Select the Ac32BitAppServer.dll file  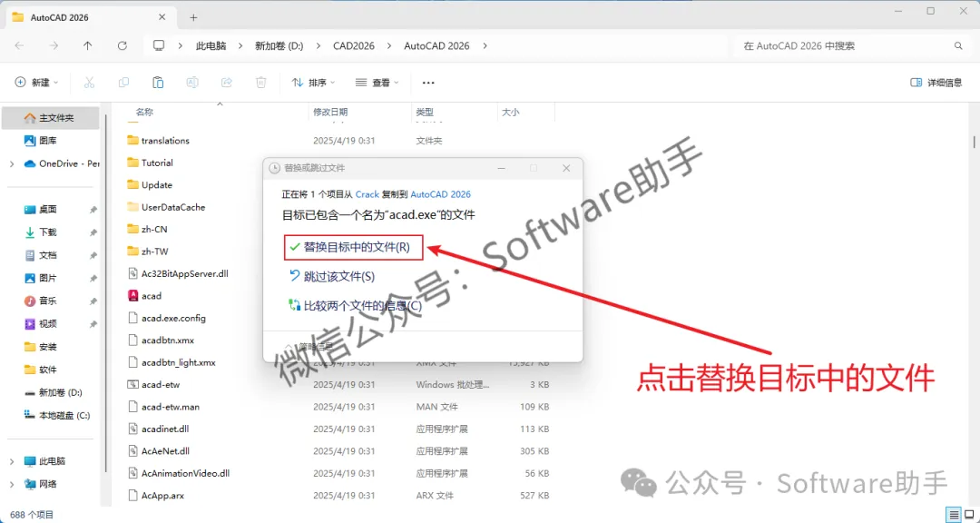click(185, 273)
